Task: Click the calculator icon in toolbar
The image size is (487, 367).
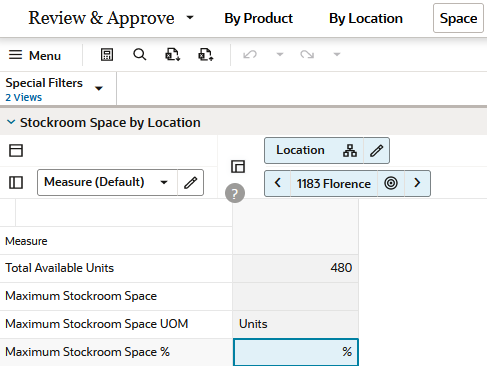Action: click(x=107, y=54)
